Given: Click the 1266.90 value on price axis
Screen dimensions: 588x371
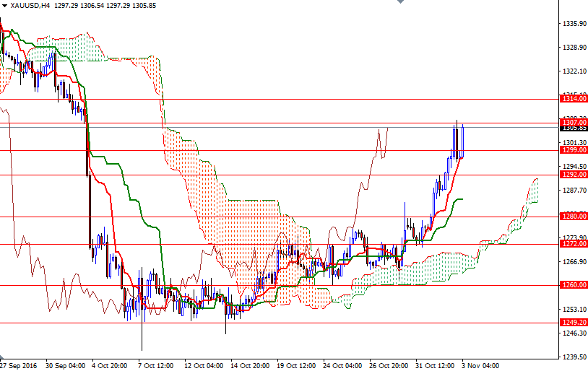Looking at the screenshot, I should tap(574, 262).
